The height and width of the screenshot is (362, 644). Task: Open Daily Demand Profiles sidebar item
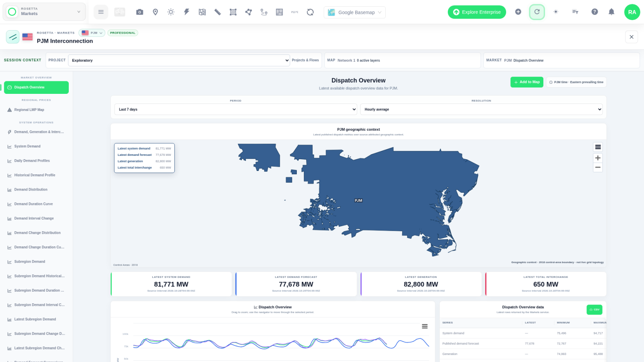(36, 161)
